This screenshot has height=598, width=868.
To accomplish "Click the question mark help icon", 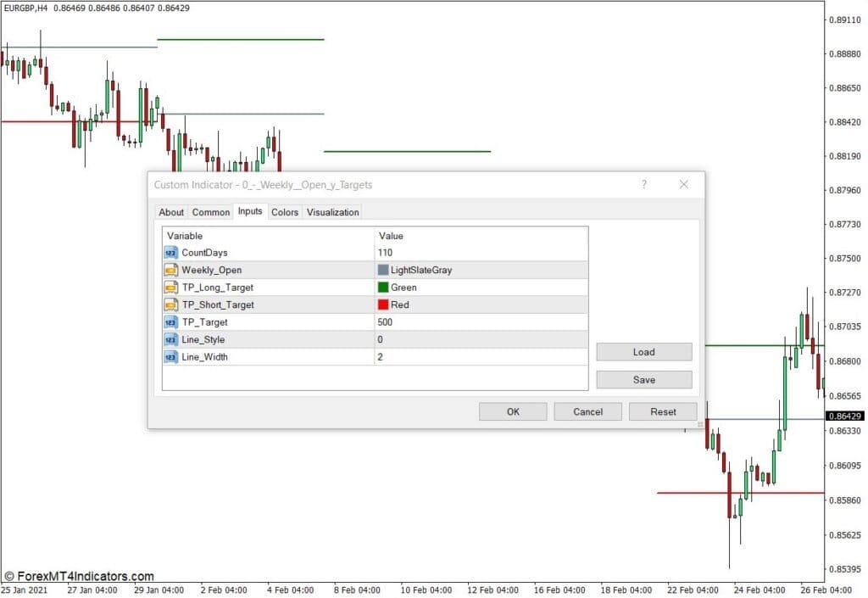I will [643, 184].
